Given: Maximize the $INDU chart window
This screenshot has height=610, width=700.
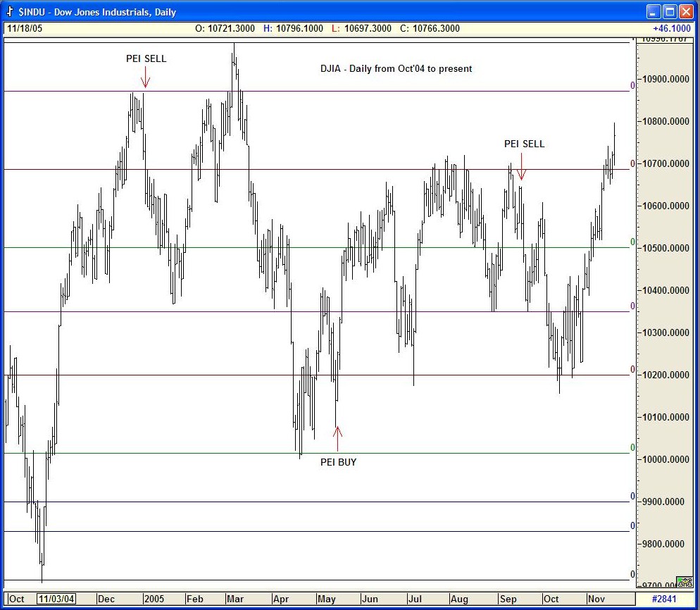Looking at the screenshot, I should coord(670,11).
